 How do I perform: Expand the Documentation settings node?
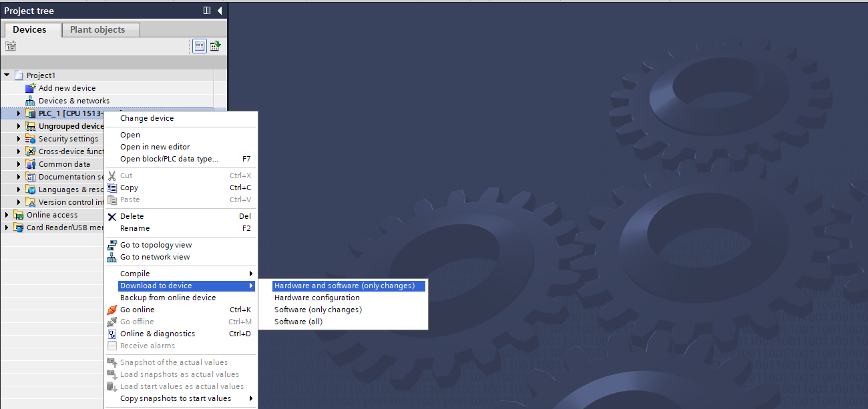[19, 177]
